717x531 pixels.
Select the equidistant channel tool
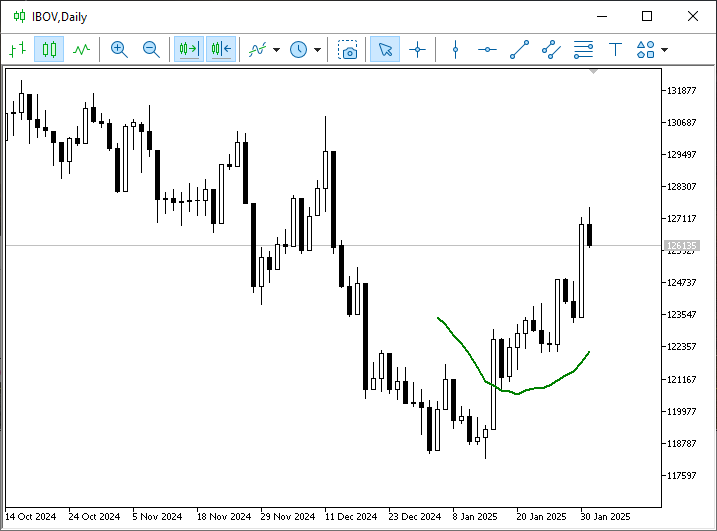(x=551, y=49)
